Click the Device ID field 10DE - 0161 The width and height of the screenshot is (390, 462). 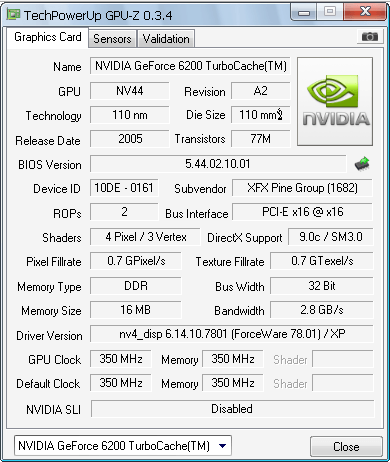(124, 188)
